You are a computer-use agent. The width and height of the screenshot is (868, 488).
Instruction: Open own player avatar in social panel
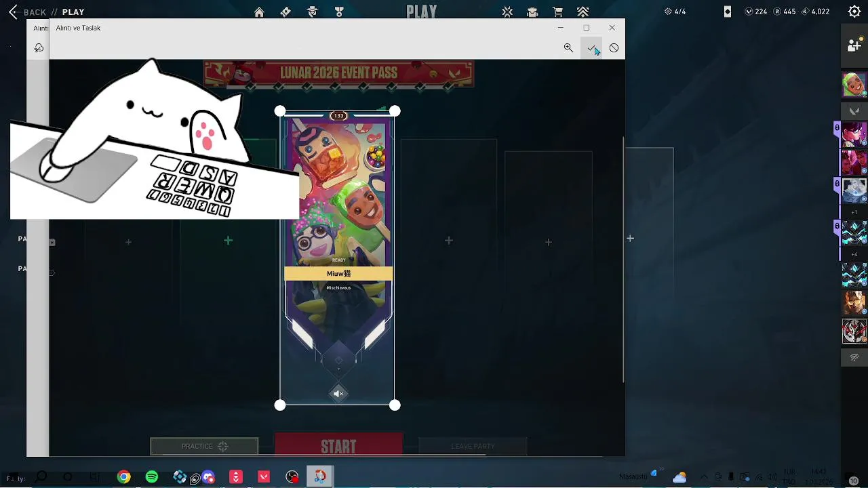tap(854, 85)
